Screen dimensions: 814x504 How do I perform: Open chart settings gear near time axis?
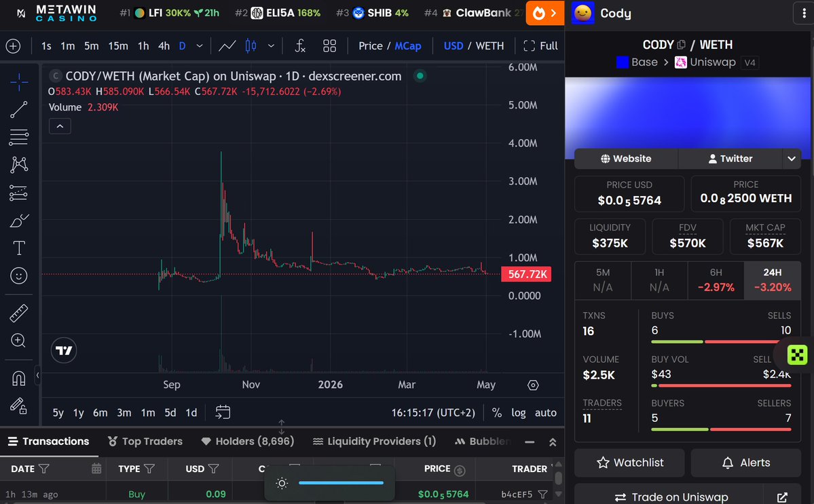click(x=533, y=385)
